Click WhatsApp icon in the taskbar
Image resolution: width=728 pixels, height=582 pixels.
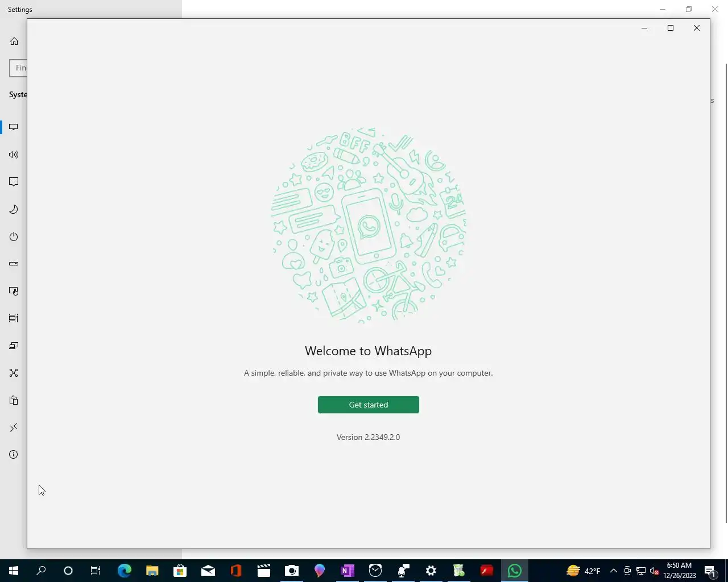click(x=514, y=571)
